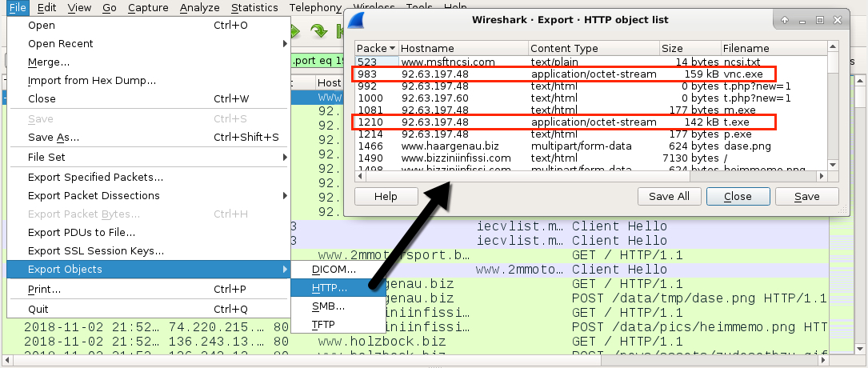Open the View menu
This screenshot has width=868, height=368.
point(79,8)
